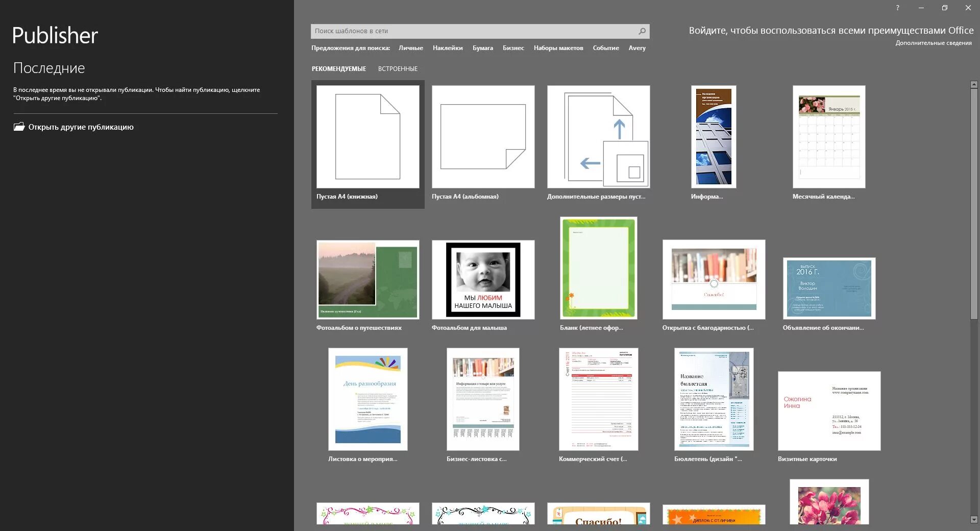Click 'Визитные карточки' label
980x531 pixels.
click(x=807, y=459)
